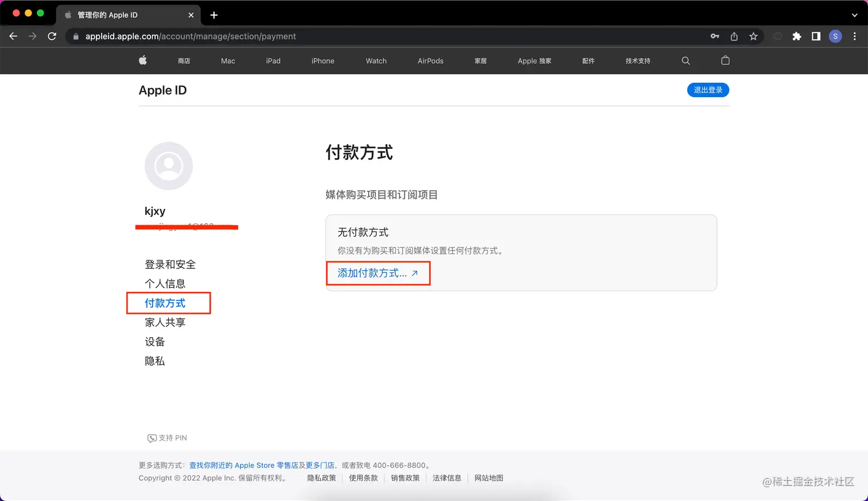Click the profile avatar picture
The height and width of the screenshot is (501, 868).
pos(169,166)
